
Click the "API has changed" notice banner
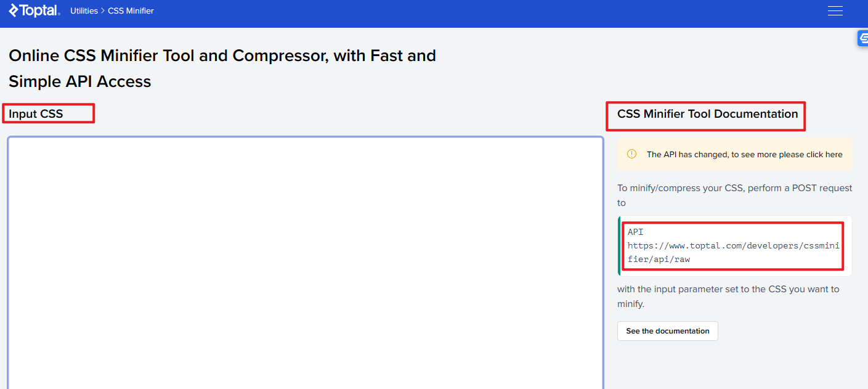(734, 155)
